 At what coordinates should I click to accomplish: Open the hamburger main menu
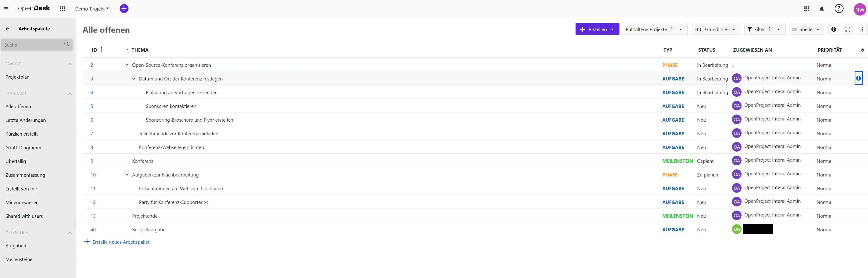tap(6, 9)
